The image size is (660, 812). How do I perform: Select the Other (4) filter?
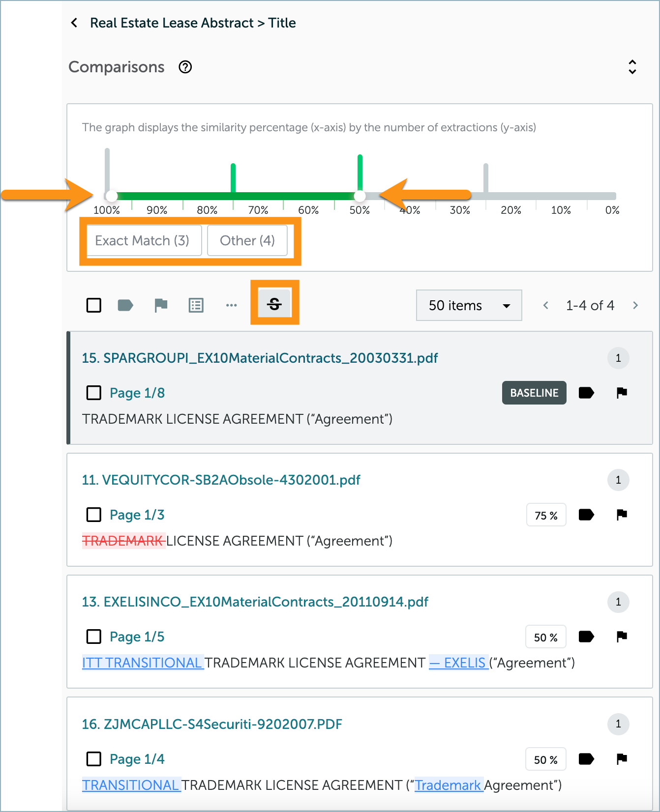(247, 240)
